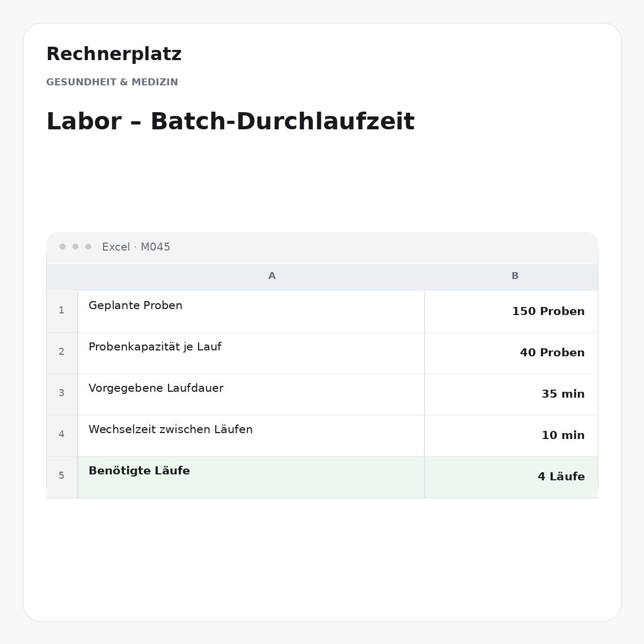
Task: Click the 'Excel · M045' window title
Action: [x=136, y=247]
